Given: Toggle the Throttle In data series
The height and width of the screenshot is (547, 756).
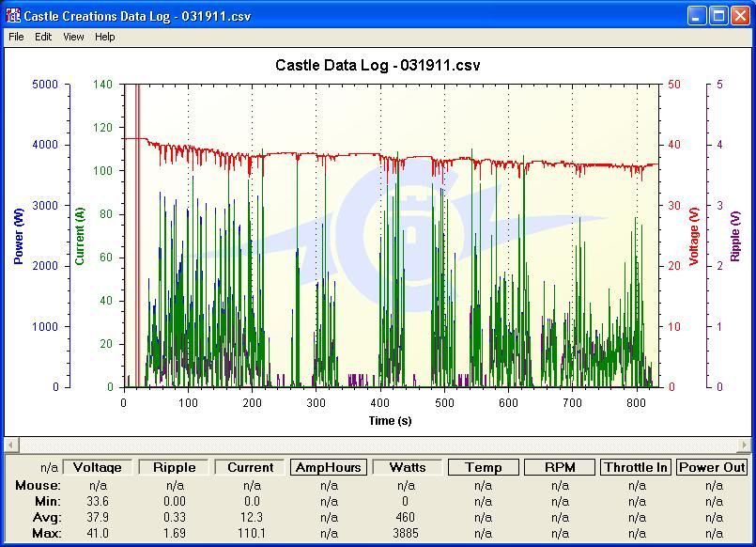Looking at the screenshot, I should [637, 467].
